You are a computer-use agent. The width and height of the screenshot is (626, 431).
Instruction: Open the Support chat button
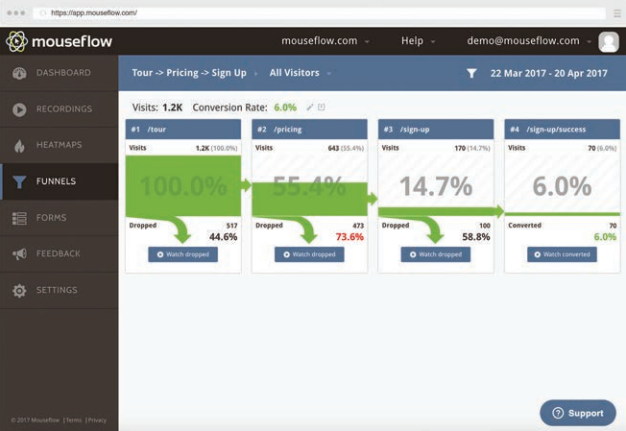click(578, 413)
